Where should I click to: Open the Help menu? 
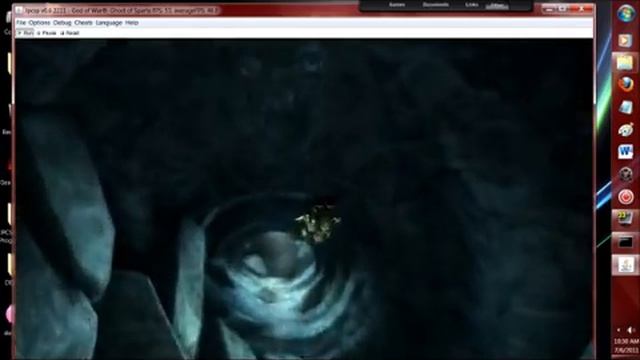pyautogui.click(x=131, y=23)
